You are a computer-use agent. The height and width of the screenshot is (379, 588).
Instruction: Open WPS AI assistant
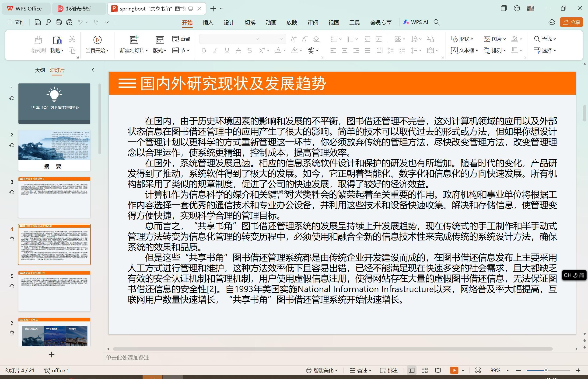point(416,22)
